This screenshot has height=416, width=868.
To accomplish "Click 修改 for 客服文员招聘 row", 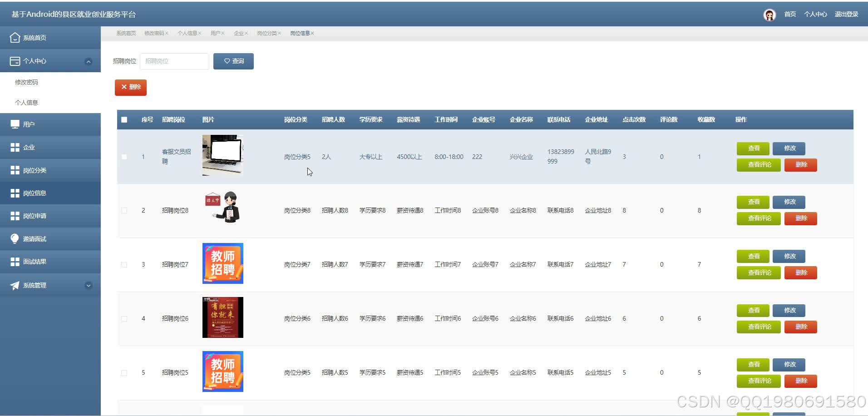I will point(789,149).
